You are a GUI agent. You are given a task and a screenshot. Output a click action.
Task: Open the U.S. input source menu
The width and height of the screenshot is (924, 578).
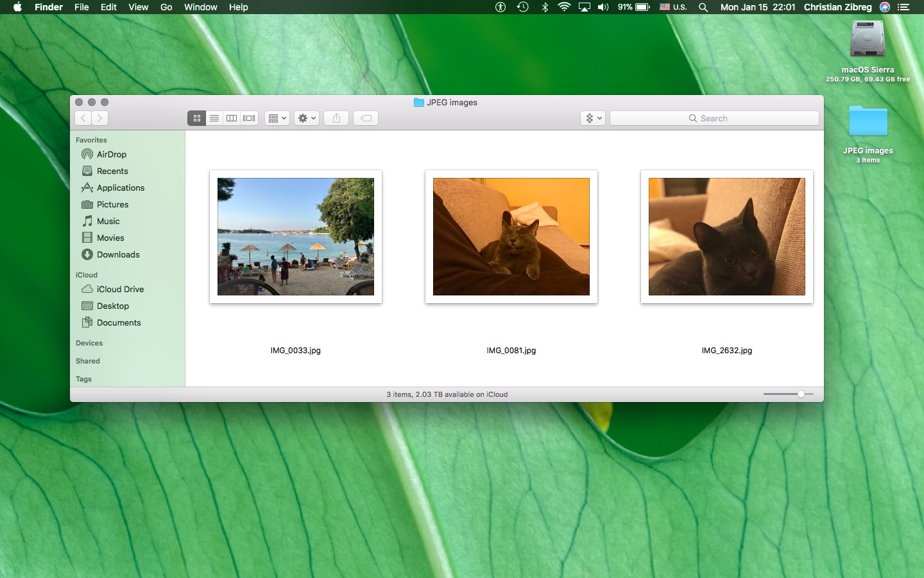[673, 7]
